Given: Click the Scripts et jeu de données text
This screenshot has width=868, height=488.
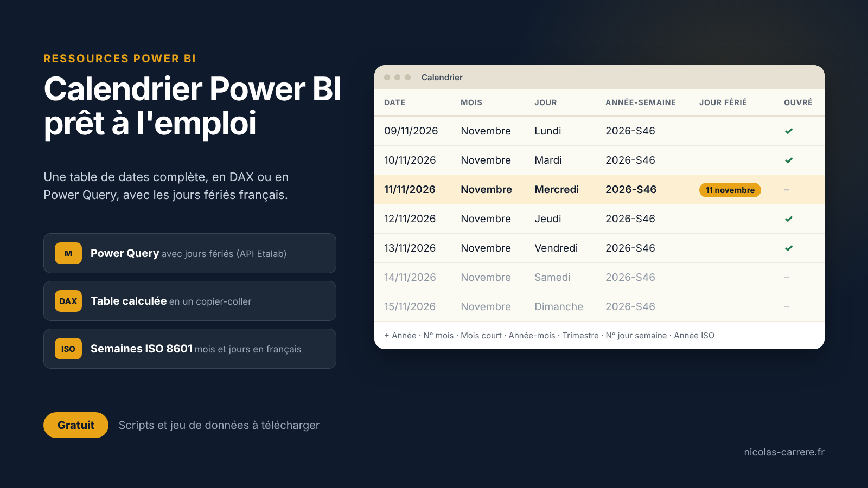Looking at the screenshot, I should point(219,426).
